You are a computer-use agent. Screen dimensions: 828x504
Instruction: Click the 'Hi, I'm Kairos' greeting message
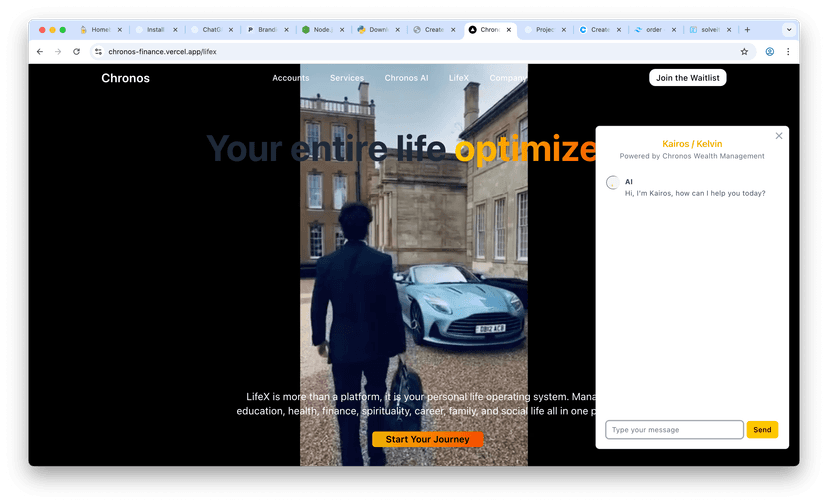click(x=695, y=193)
